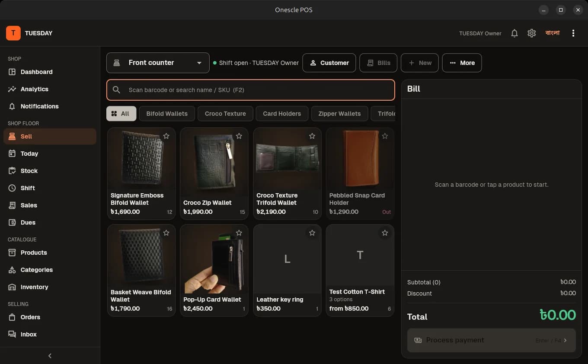The image size is (588, 364).
Task: Open the Shift page
Action: pos(50,188)
